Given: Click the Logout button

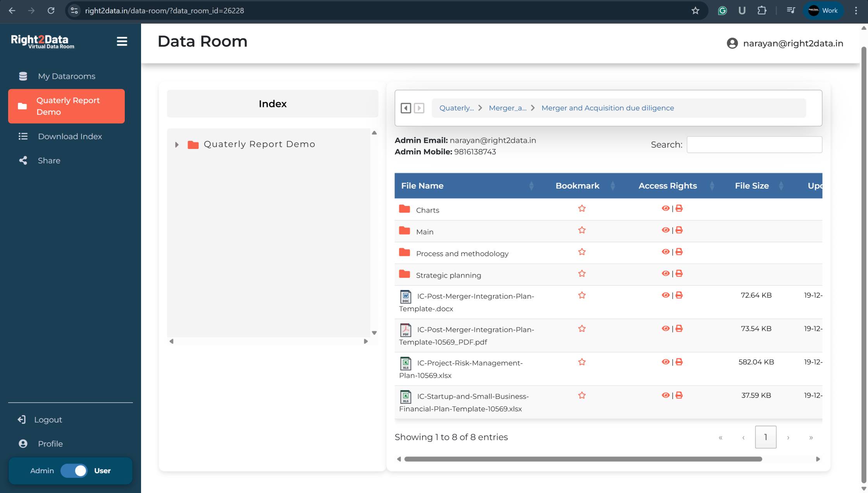Looking at the screenshot, I should click(x=48, y=420).
